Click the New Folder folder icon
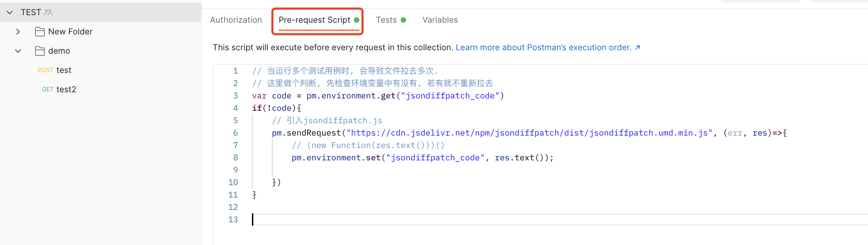This screenshot has height=245, width=868. click(x=40, y=32)
